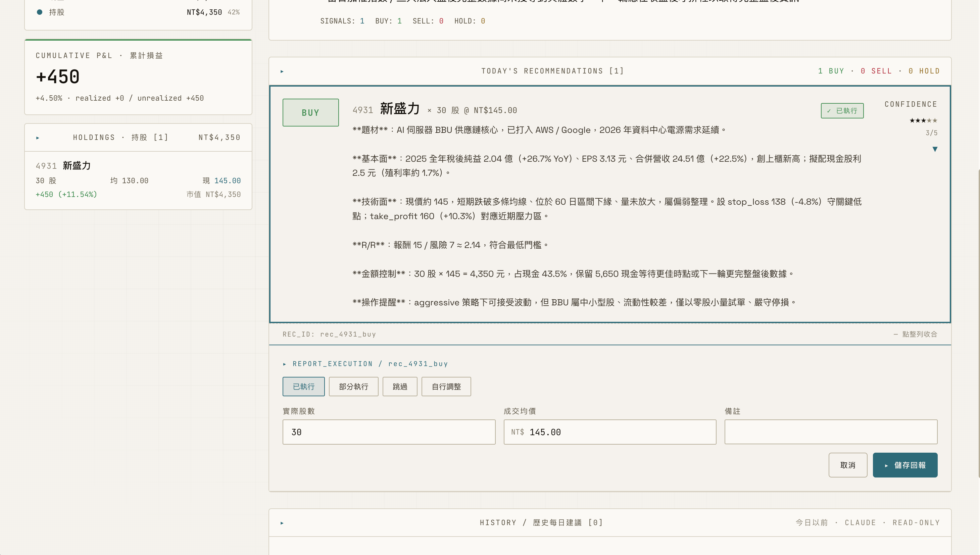
Task: Click the 持股 legend dot in the allocation panel
Action: click(x=39, y=12)
